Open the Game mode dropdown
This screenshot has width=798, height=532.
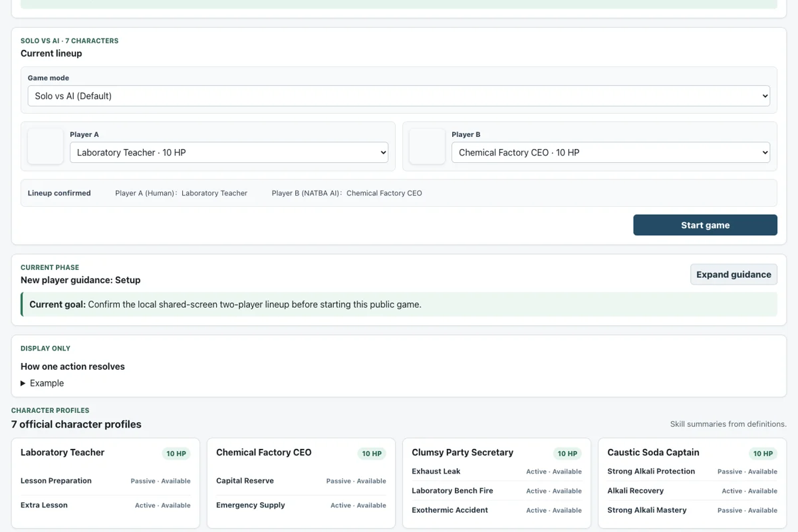coord(399,96)
